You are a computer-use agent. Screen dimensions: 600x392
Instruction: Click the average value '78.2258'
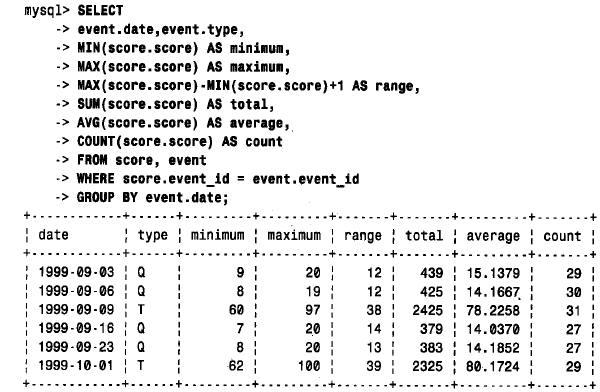click(x=493, y=310)
